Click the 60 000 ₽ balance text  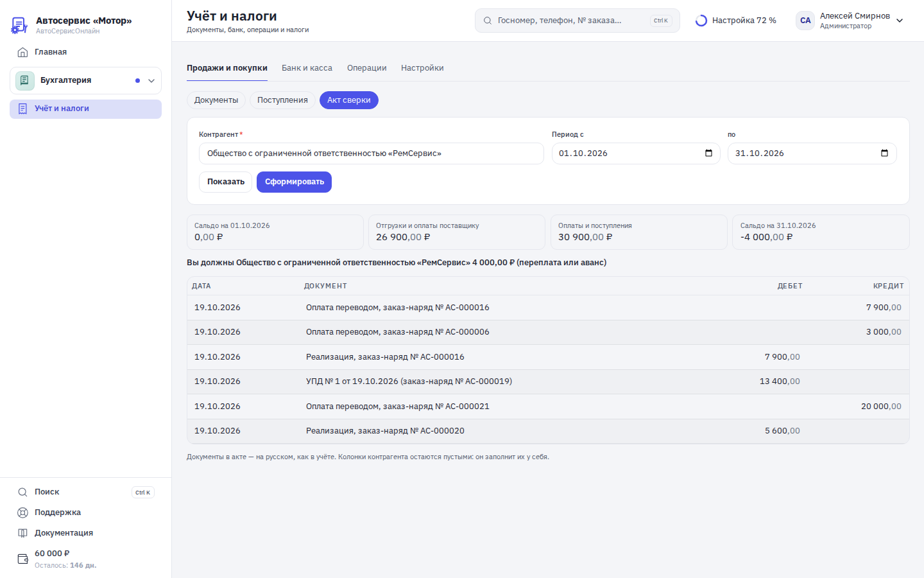pos(52,554)
